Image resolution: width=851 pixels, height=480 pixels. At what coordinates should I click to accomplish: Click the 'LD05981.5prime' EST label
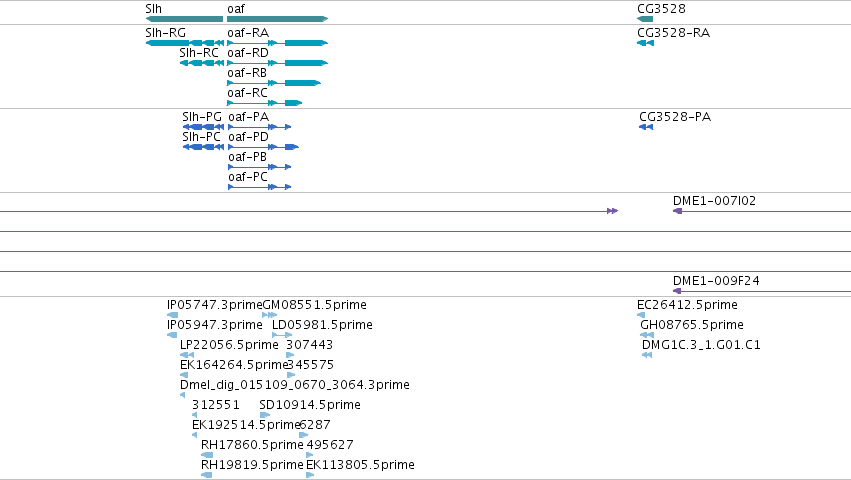pos(322,325)
